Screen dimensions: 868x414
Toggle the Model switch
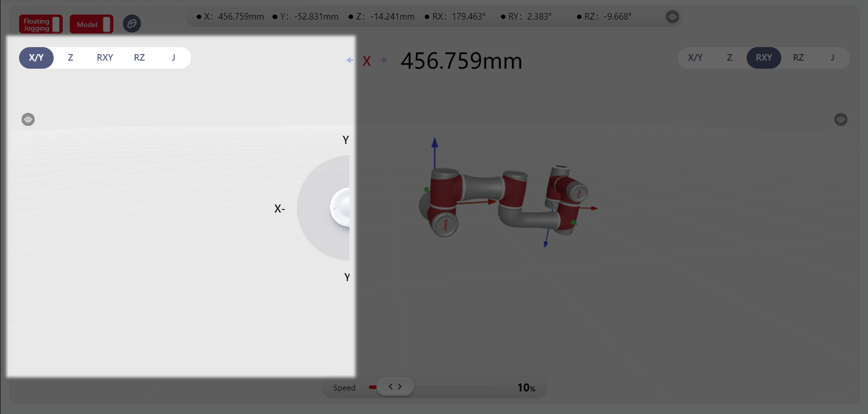(91, 24)
